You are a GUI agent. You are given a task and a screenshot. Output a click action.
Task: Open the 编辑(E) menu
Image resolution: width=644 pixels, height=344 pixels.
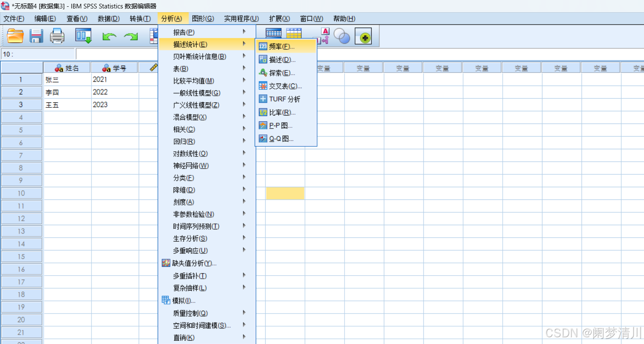45,19
